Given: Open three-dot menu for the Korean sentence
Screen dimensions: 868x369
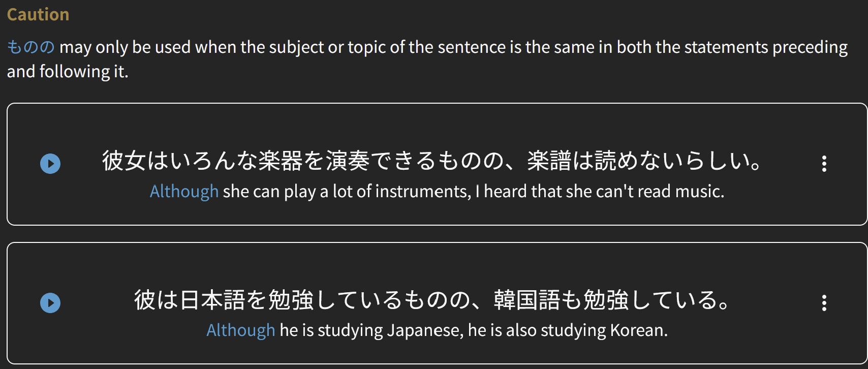Looking at the screenshot, I should 824,303.
